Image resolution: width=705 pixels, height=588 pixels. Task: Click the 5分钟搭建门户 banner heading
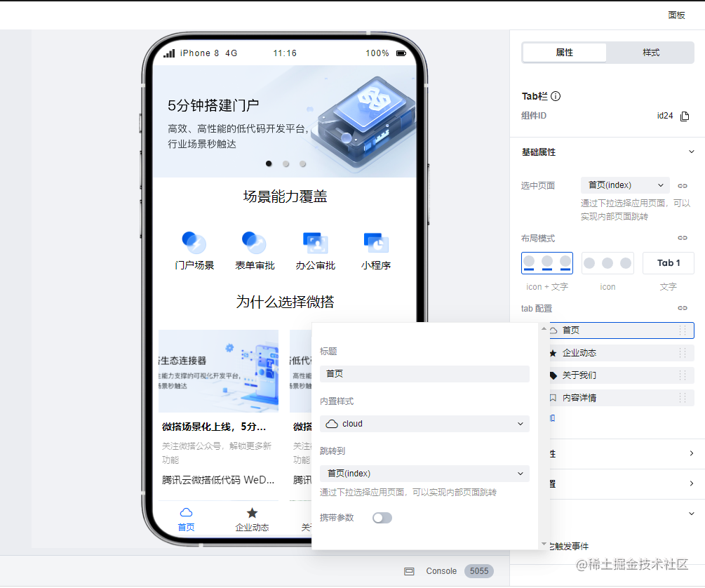213,106
